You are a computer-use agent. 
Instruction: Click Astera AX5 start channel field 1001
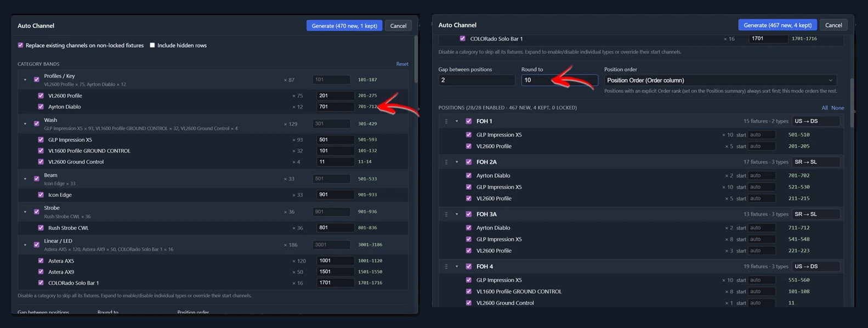tap(335, 261)
